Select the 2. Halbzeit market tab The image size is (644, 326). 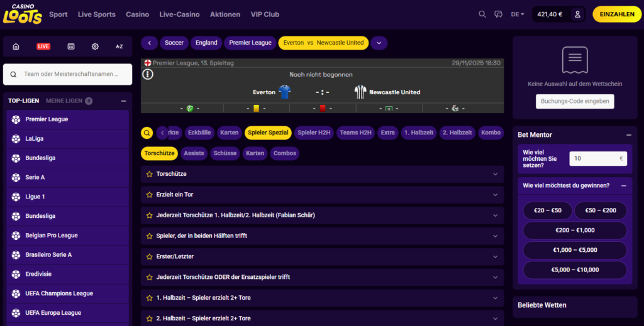pos(457,133)
